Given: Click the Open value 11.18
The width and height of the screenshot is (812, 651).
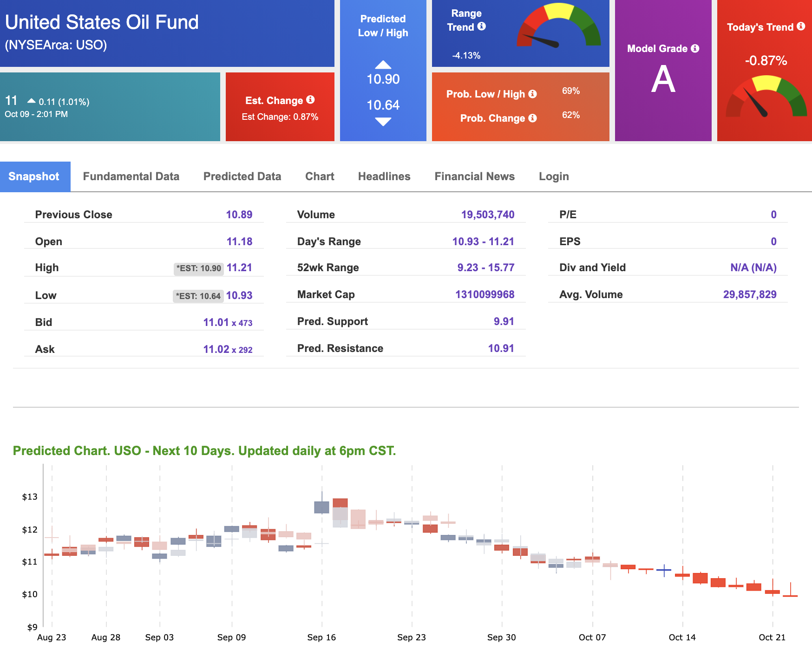Looking at the screenshot, I should click(x=239, y=241).
